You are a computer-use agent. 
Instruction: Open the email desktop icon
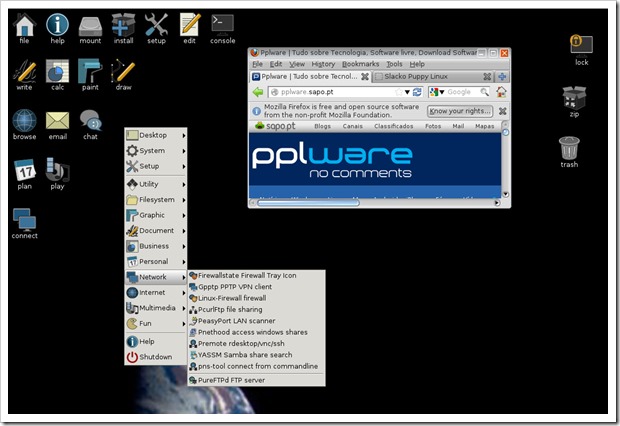click(x=58, y=125)
